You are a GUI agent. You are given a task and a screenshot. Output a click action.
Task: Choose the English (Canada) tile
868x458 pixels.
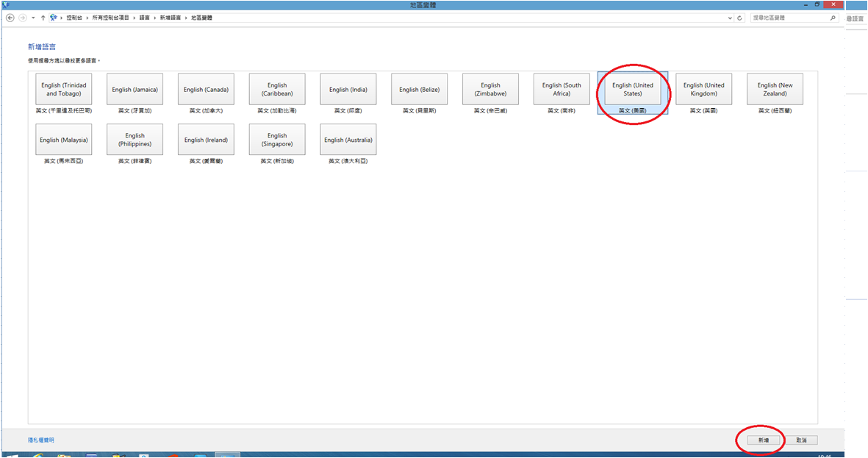pyautogui.click(x=206, y=90)
